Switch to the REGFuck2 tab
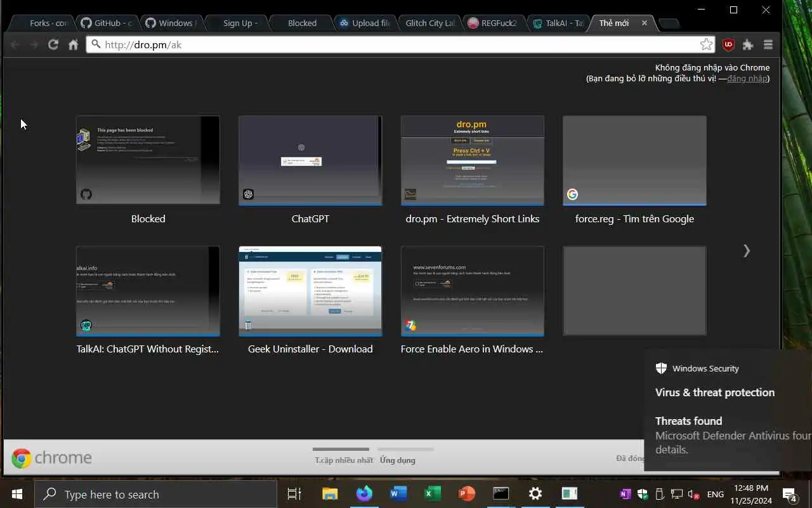The width and height of the screenshot is (812, 508). click(494, 23)
